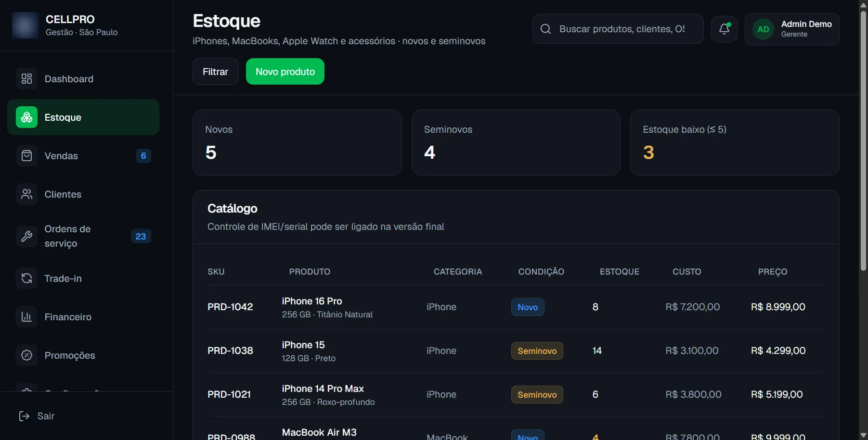The width and height of the screenshot is (868, 440).
Task: Go to the Vendas section
Action: [x=83, y=156]
